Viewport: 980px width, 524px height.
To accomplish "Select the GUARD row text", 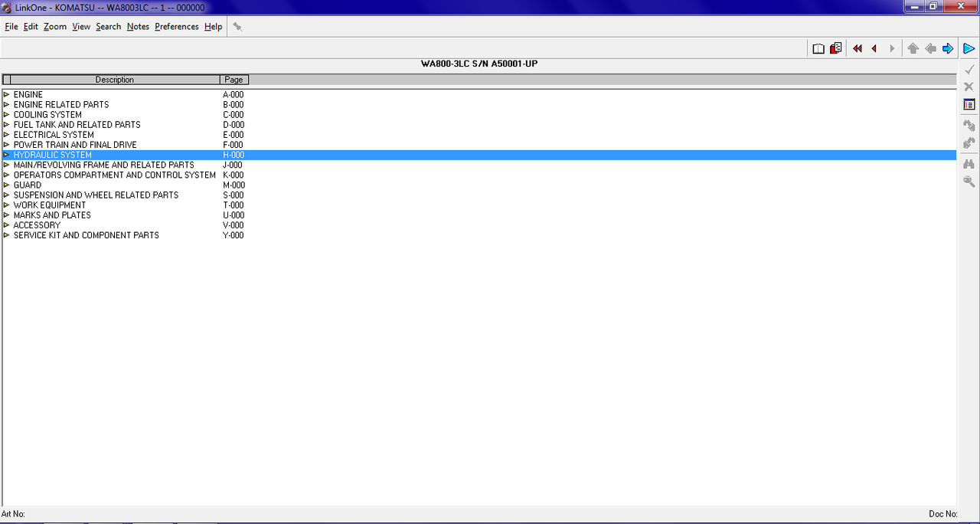I will pos(28,185).
